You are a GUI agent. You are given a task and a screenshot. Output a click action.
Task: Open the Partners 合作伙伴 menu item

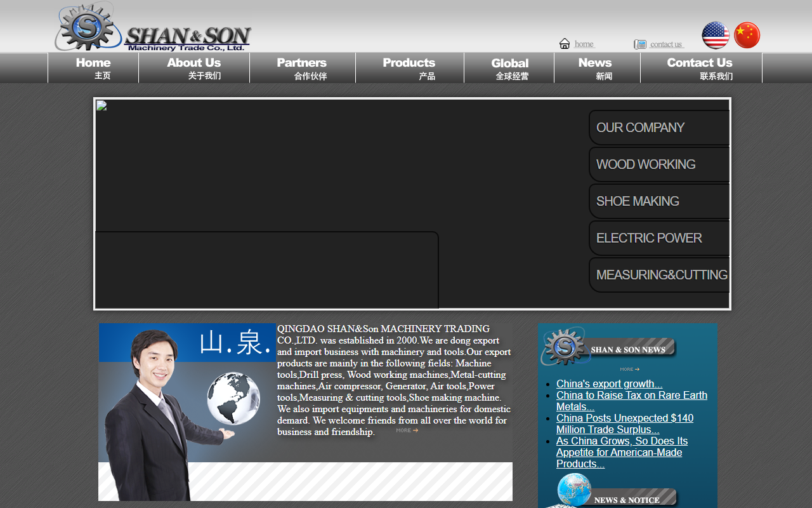pyautogui.click(x=303, y=68)
